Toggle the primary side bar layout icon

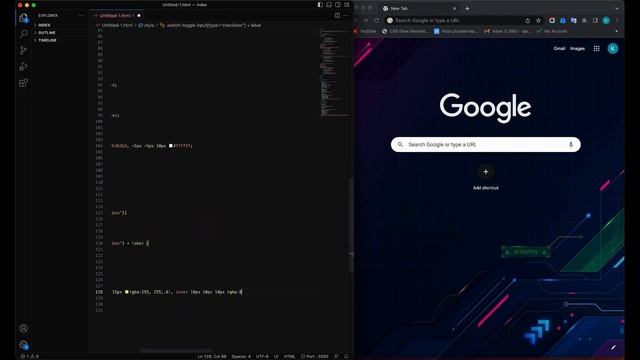point(320,5)
